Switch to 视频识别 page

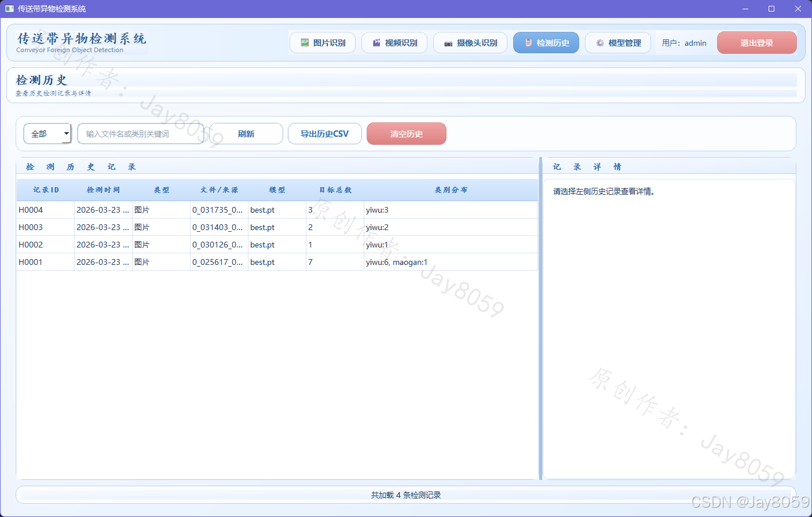click(x=394, y=43)
